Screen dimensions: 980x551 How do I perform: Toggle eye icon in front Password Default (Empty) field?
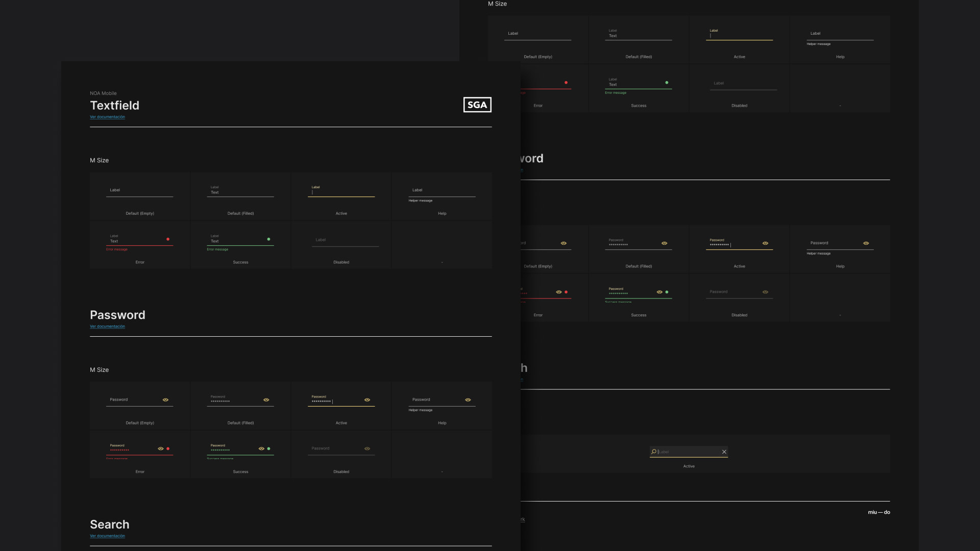(165, 399)
